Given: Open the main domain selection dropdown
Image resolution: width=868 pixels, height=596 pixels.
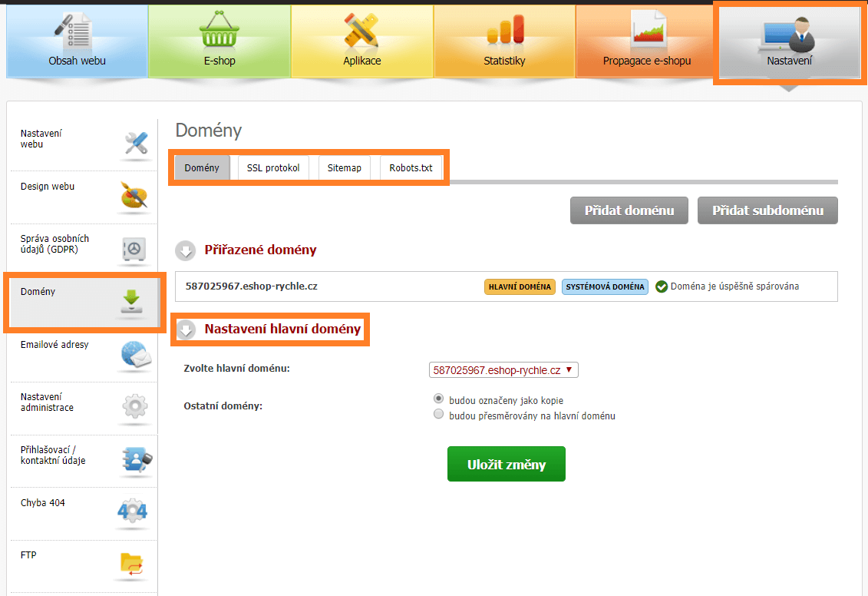Looking at the screenshot, I should (503, 370).
